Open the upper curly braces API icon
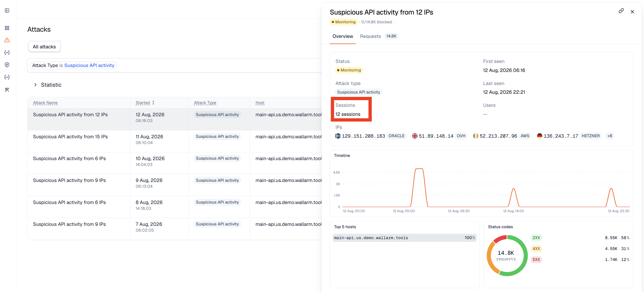 click(7, 52)
